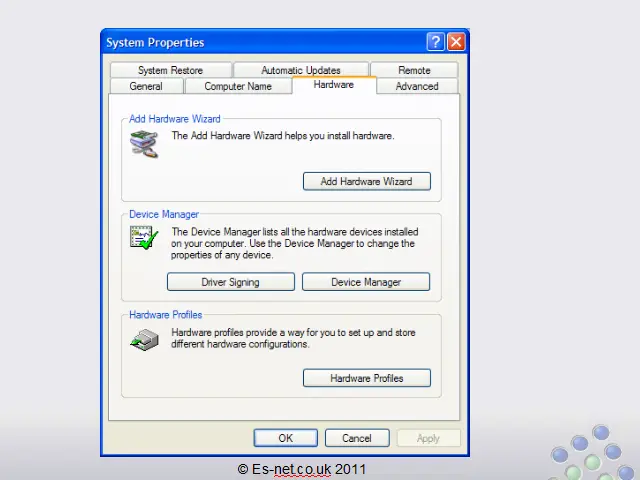Click the 'Device Manager' group heading
Image resolution: width=640 pixels, height=480 pixels.
coord(164,214)
